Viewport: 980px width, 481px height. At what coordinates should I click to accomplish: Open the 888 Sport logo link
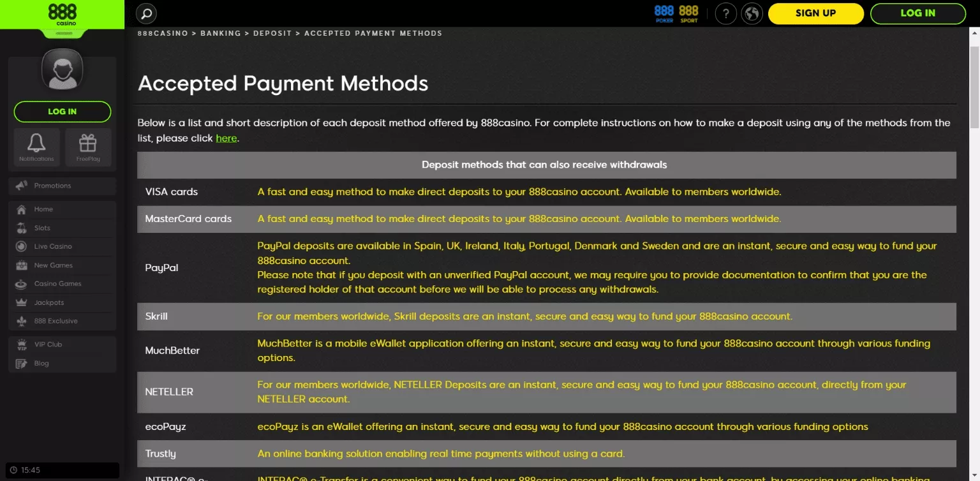[688, 13]
